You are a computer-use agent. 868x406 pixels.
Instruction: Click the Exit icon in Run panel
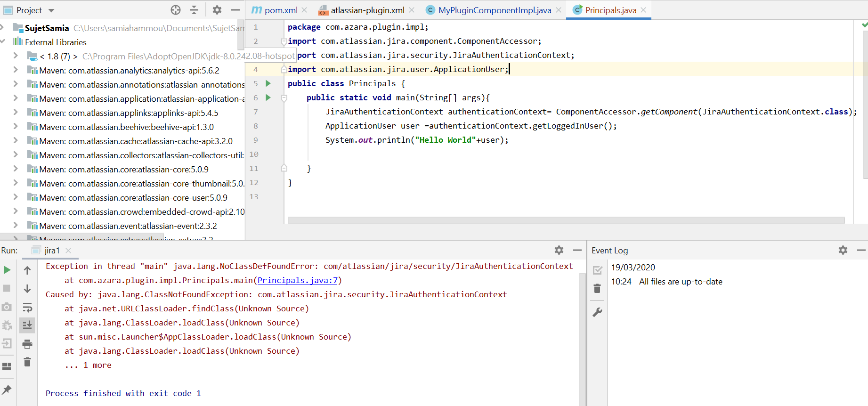coord(7,343)
